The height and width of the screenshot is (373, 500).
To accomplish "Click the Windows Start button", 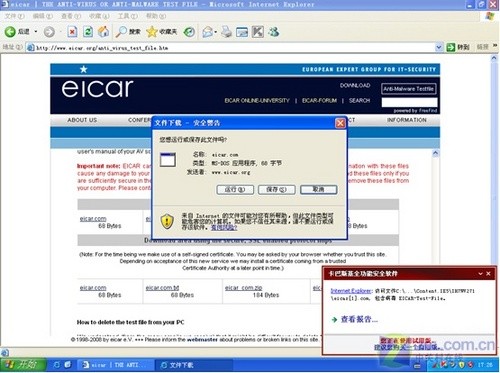I will [23, 365].
